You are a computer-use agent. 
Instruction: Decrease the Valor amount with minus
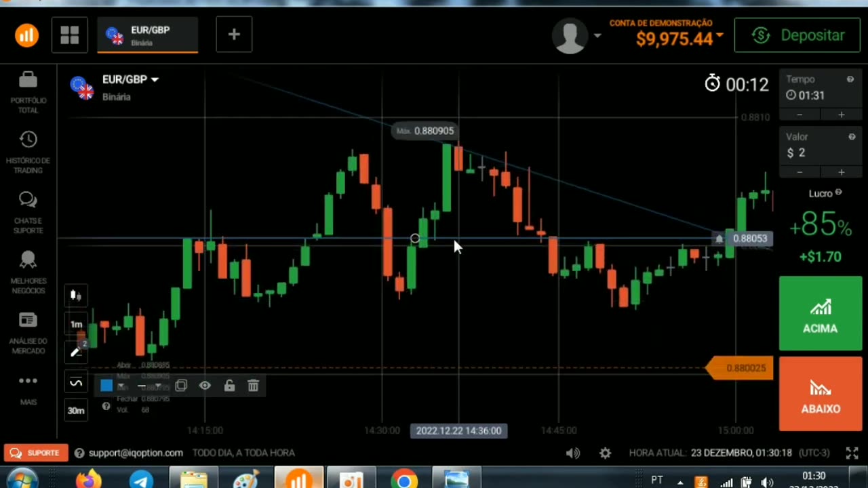(800, 172)
